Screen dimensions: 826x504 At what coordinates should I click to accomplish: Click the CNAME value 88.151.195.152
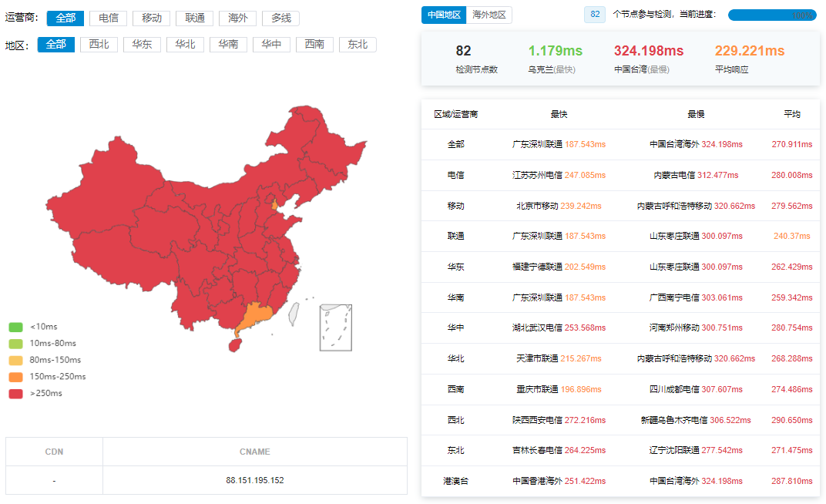[x=255, y=480]
